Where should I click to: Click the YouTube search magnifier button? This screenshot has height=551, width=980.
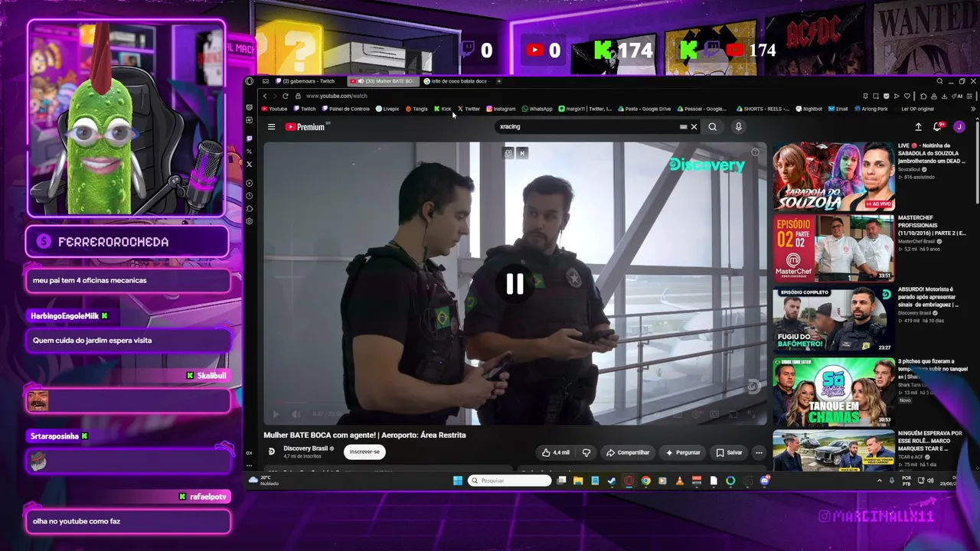tap(713, 127)
